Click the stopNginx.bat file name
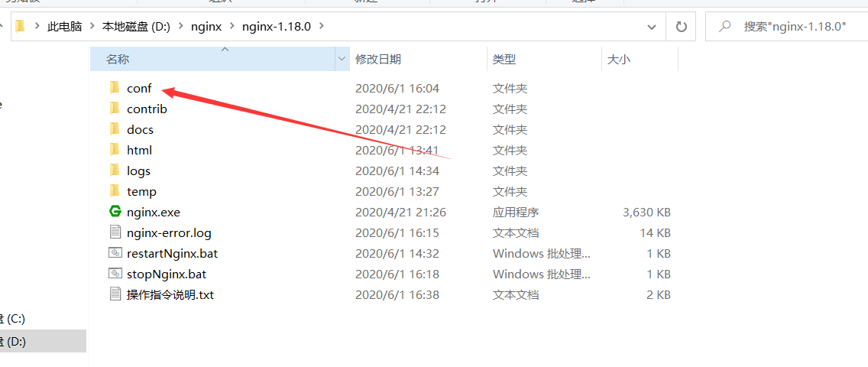The image size is (868, 367). point(167,274)
